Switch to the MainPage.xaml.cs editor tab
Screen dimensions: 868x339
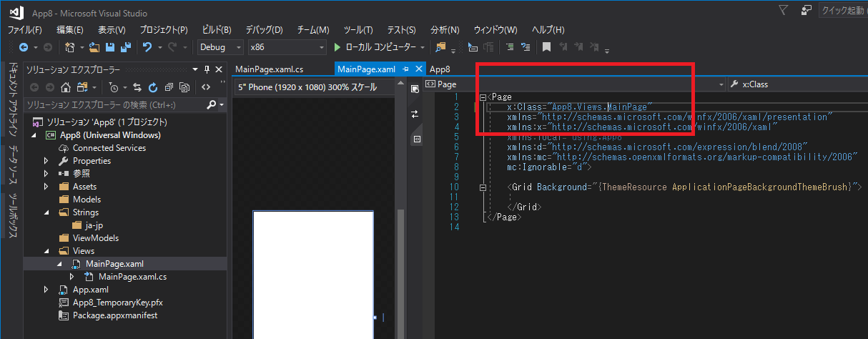point(269,69)
